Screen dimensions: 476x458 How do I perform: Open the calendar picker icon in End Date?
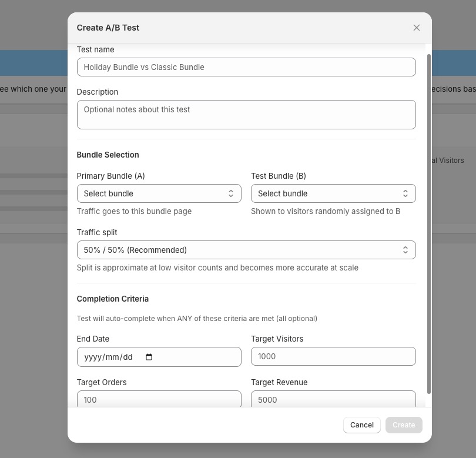coord(149,357)
